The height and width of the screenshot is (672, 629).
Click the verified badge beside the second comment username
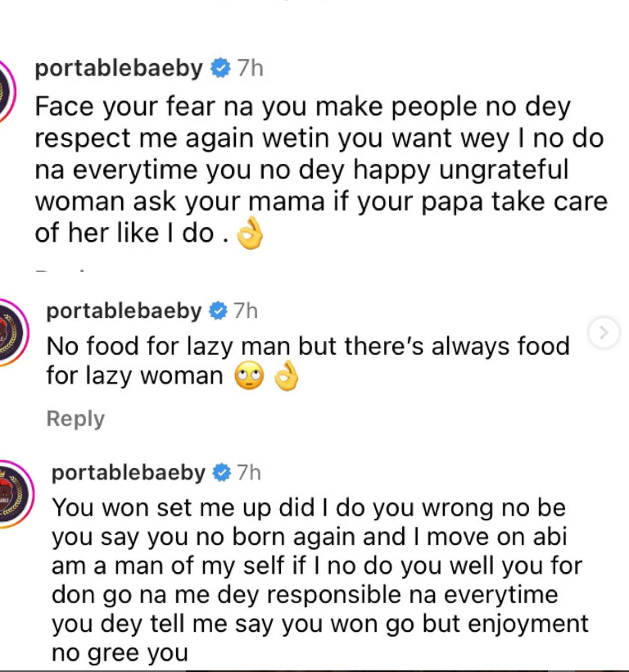(218, 311)
